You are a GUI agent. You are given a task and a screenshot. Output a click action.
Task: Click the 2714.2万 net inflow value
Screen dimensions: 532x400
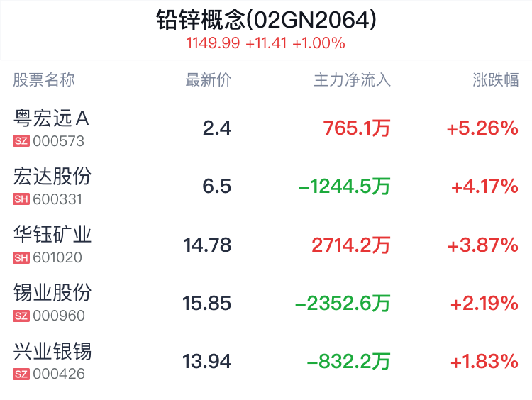click(x=351, y=245)
